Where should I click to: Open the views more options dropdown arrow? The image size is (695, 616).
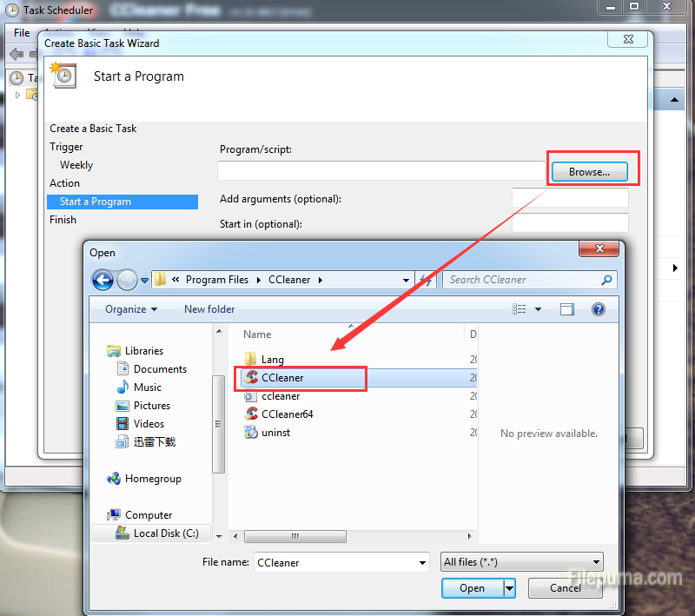(x=538, y=309)
